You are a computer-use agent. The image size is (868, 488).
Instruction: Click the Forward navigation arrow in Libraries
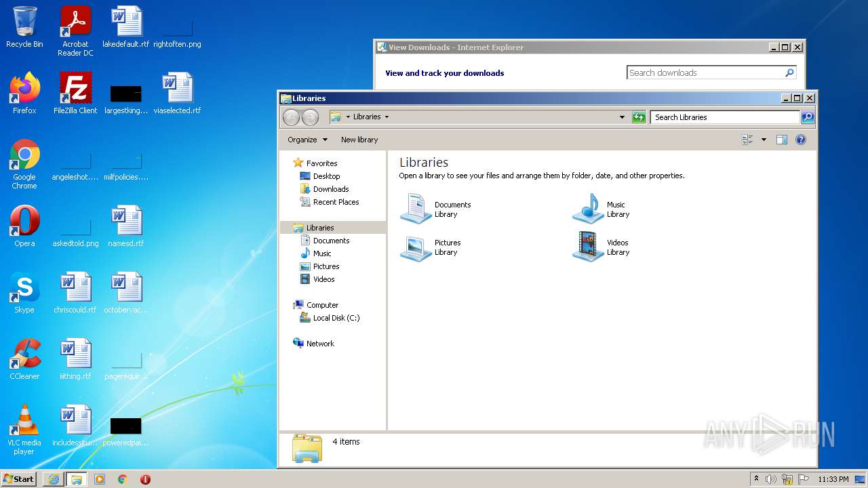pyautogui.click(x=310, y=117)
